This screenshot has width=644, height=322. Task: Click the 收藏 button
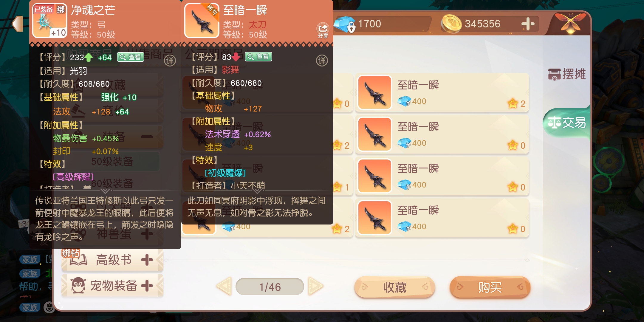click(x=395, y=287)
